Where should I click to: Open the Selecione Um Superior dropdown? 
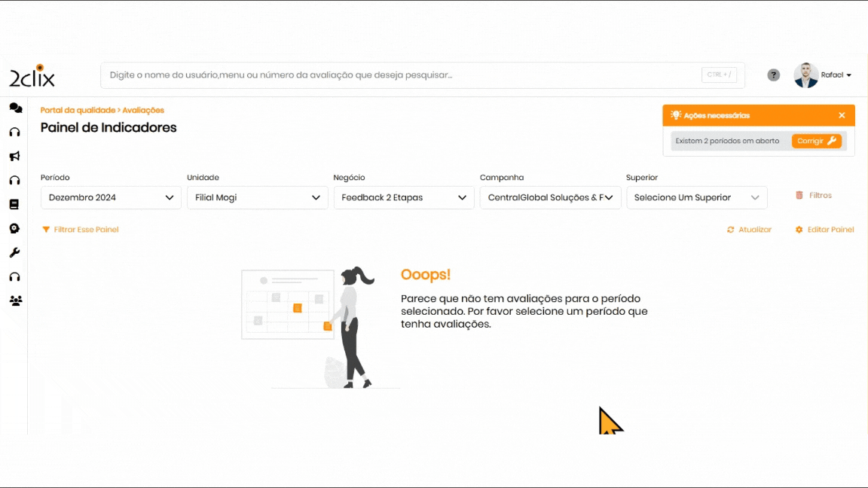696,197
